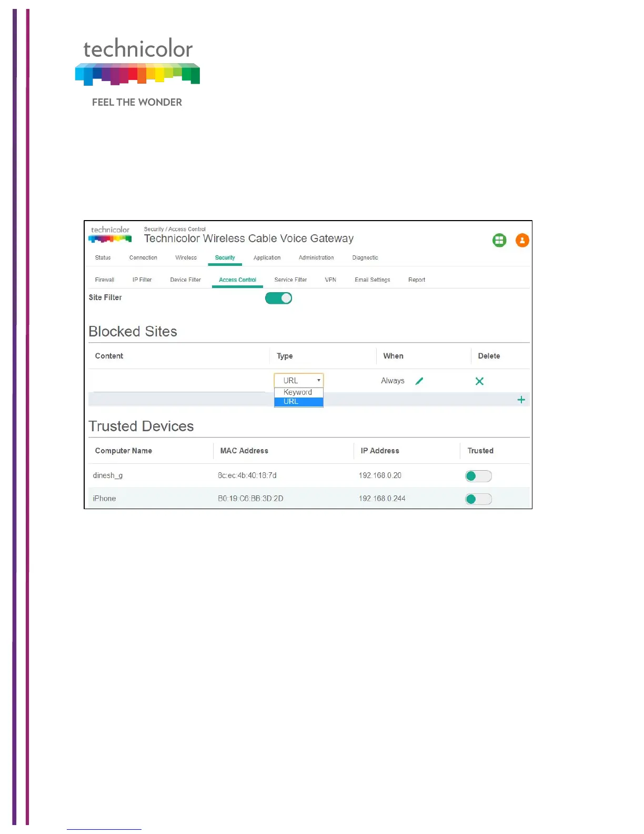Viewport: 644px width, 834px height.
Task: Click the dinesh_g computer name
Action: pos(107,475)
